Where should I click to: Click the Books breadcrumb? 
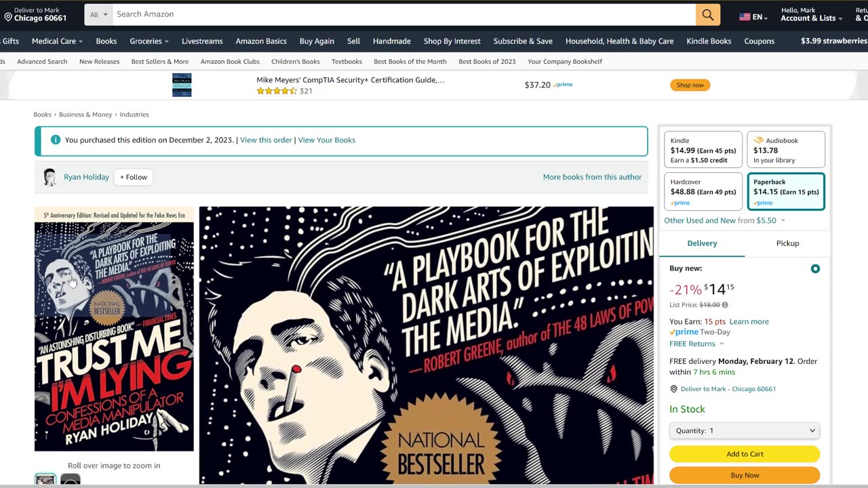(42, 115)
